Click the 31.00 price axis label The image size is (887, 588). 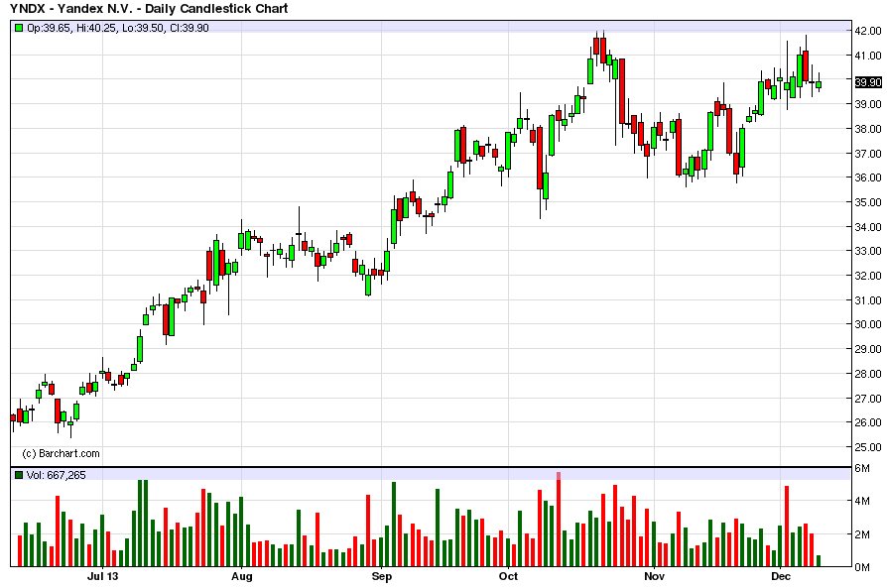coord(868,300)
